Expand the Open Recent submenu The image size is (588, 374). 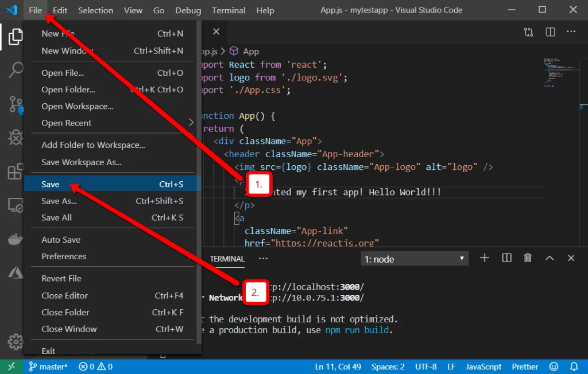[x=113, y=123]
